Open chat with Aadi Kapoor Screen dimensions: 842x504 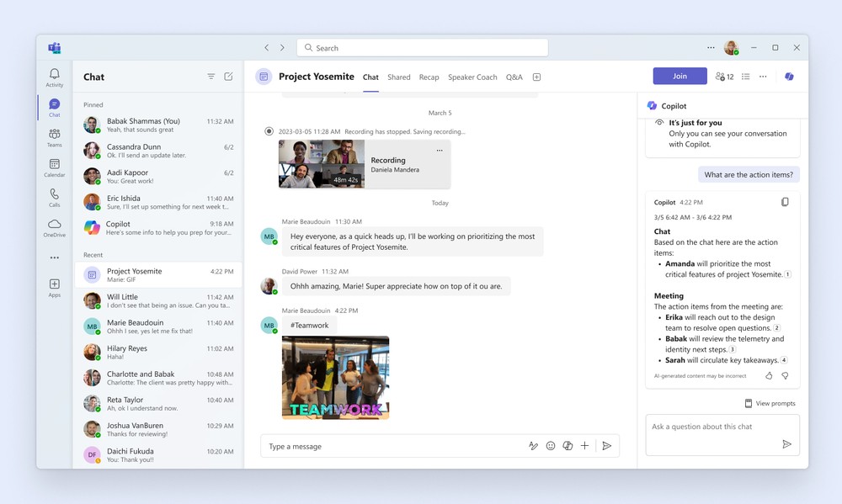click(x=158, y=177)
